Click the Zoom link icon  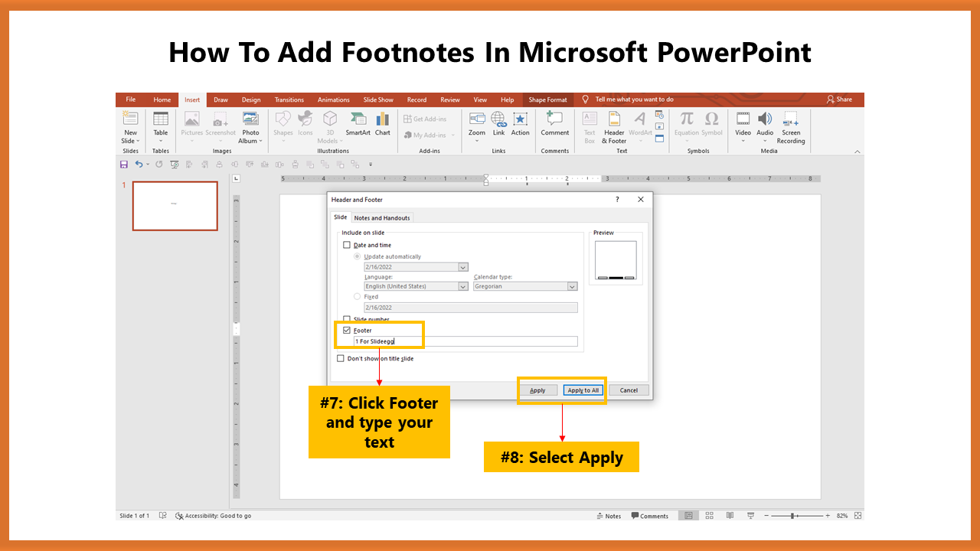pos(477,119)
